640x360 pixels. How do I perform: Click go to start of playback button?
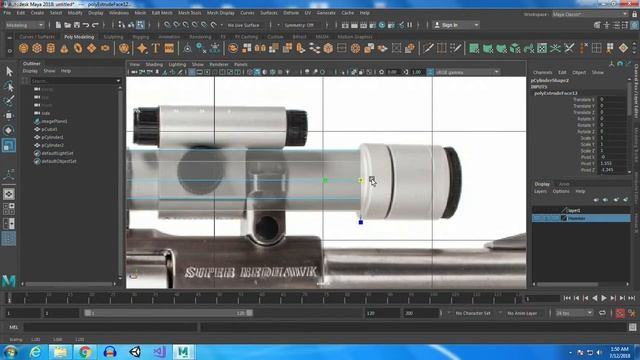567,298
